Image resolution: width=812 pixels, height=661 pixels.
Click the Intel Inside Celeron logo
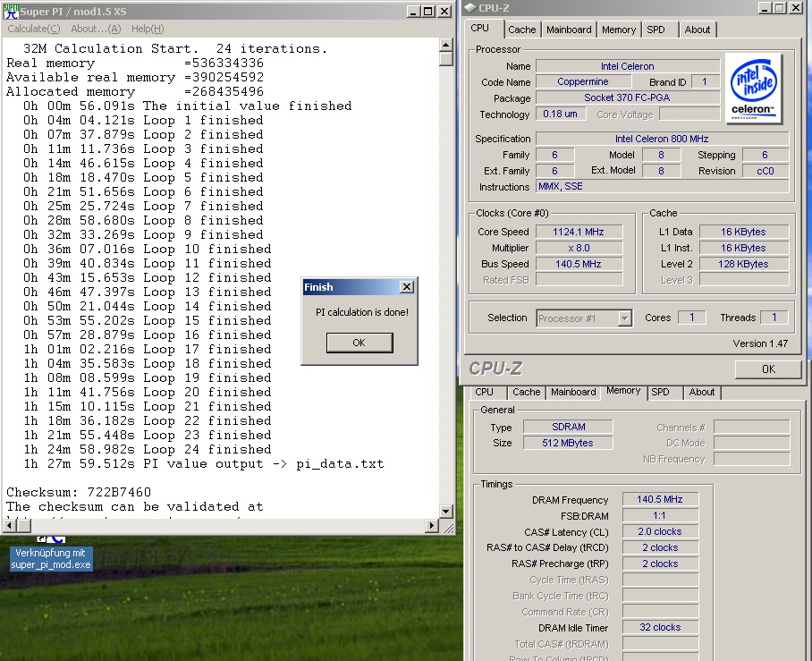tap(753, 89)
